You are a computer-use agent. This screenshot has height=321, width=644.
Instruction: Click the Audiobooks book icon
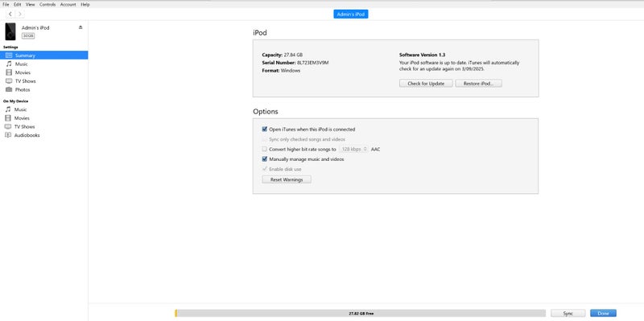coord(8,135)
